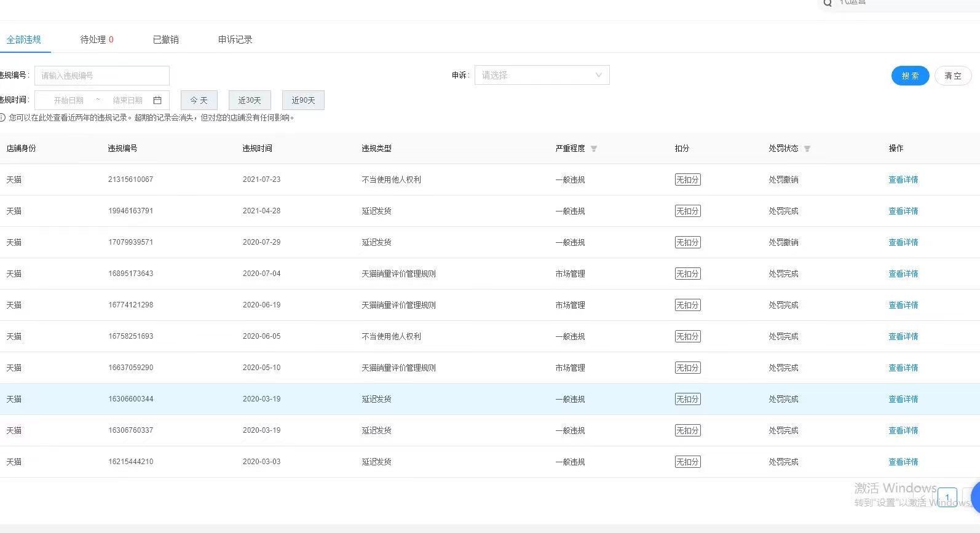The width and height of the screenshot is (980, 533).
Task: Click violation number 21315610067
Action: tap(130, 180)
